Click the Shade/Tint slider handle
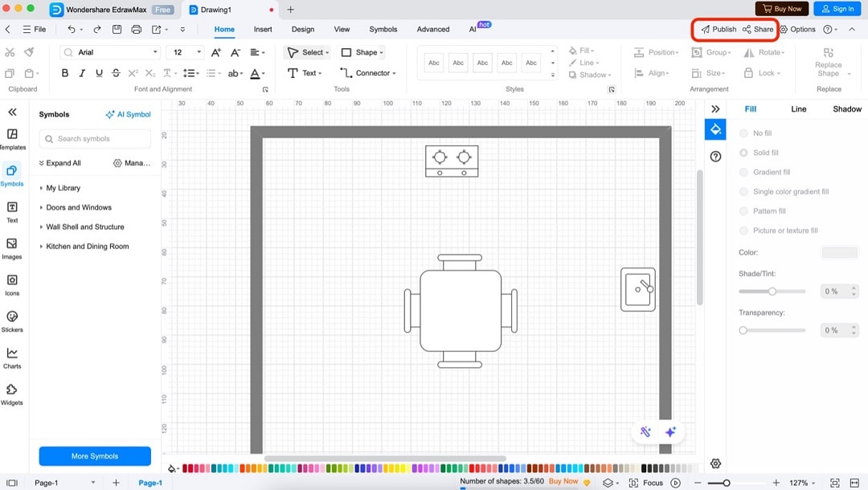The height and width of the screenshot is (490, 868). [x=772, y=292]
